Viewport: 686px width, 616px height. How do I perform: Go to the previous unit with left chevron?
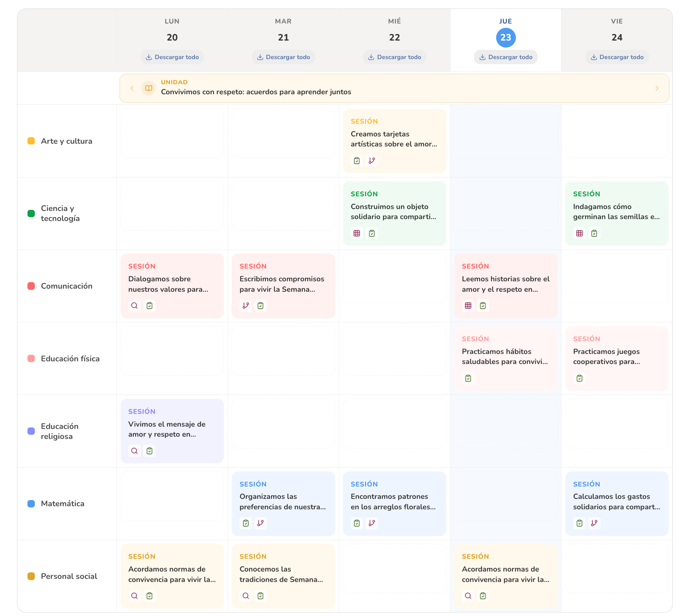[132, 88]
